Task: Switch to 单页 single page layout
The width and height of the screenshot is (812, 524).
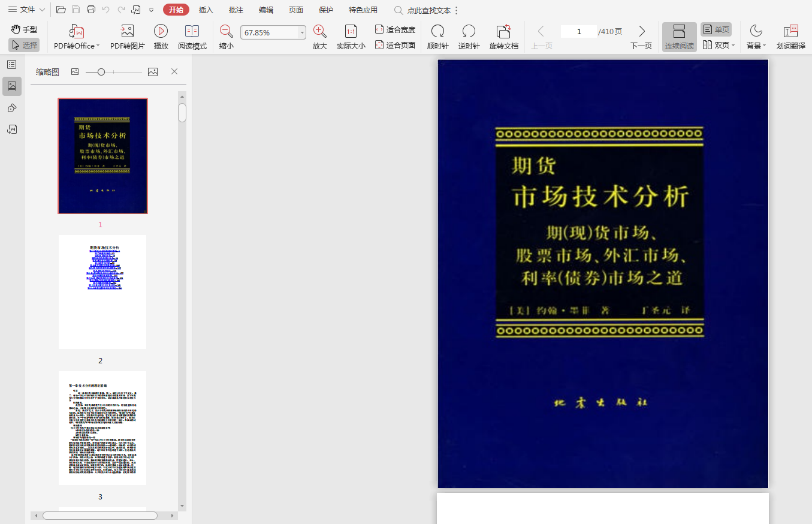Action: point(716,29)
